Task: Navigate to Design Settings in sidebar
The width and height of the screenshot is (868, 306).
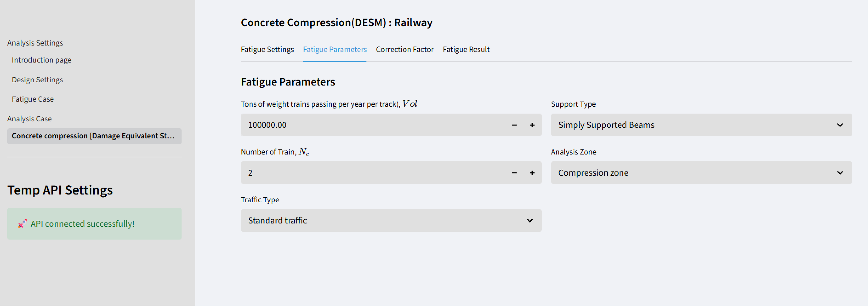Action: pyautogui.click(x=37, y=80)
